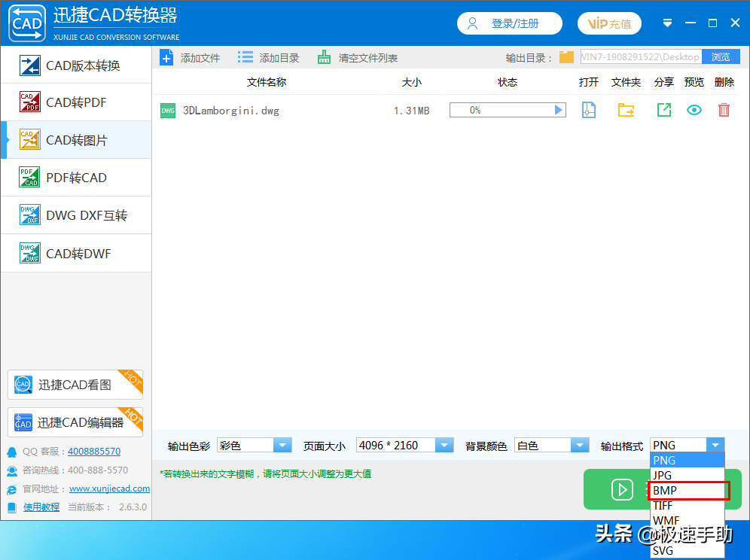Select file name 3DLamborgini.dwg
The height and width of the screenshot is (560, 750).
tap(231, 111)
